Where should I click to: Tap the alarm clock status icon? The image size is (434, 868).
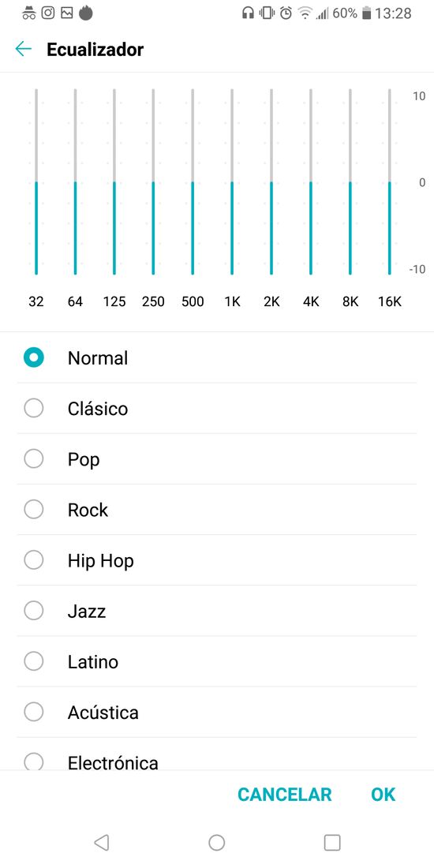[286, 13]
